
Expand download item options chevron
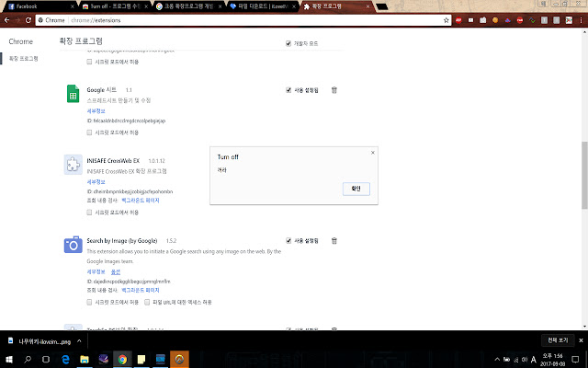click(79, 341)
